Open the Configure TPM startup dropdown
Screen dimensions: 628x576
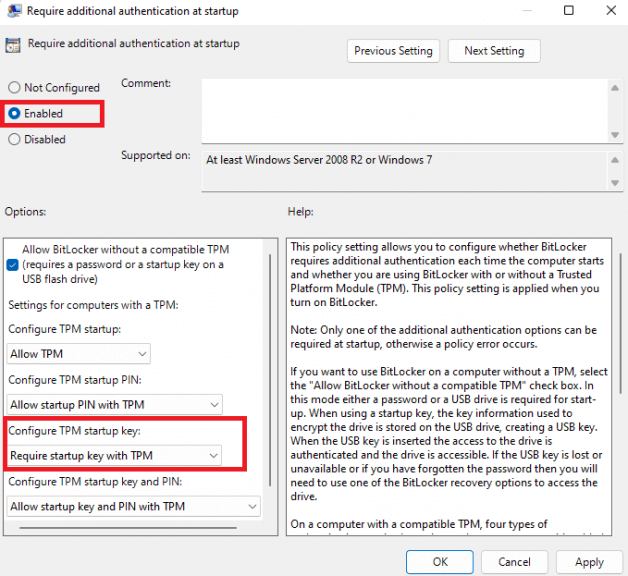pos(78,354)
